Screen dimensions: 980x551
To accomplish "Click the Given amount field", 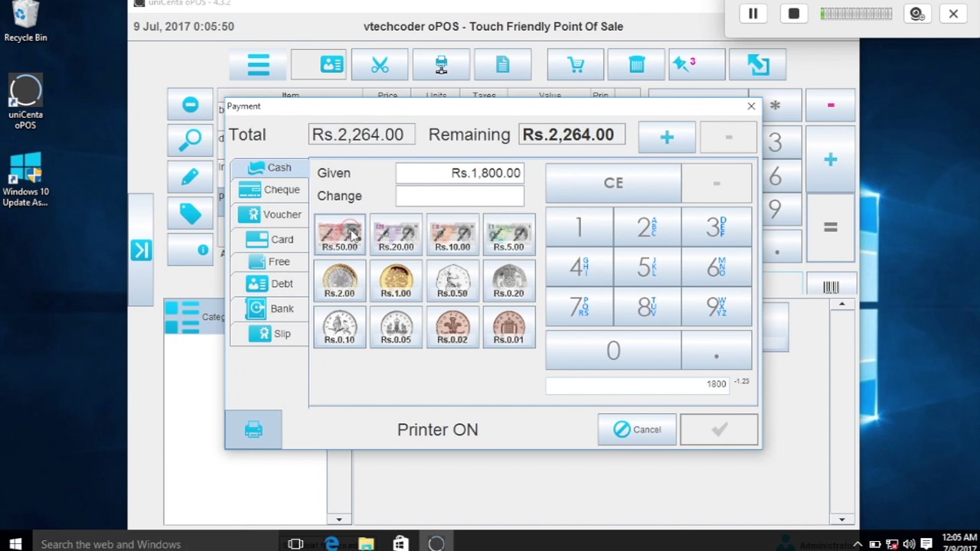I will point(460,173).
